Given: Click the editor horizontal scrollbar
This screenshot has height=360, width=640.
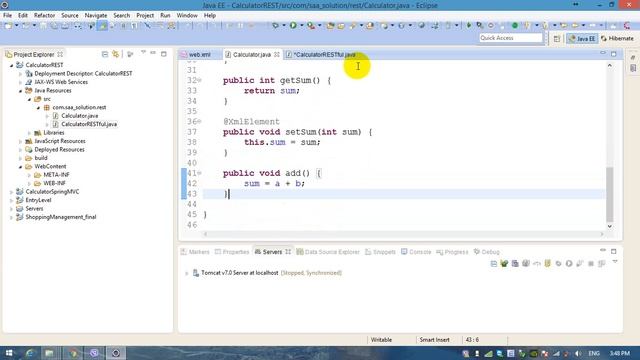Looking at the screenshot, I should point(403,234).
